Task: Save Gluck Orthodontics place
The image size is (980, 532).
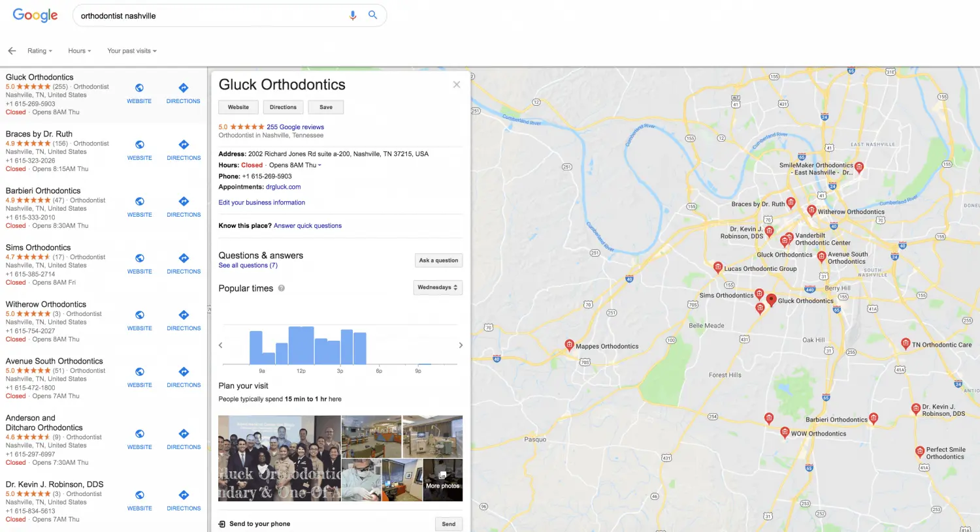Action: click(x=326, y=107)
